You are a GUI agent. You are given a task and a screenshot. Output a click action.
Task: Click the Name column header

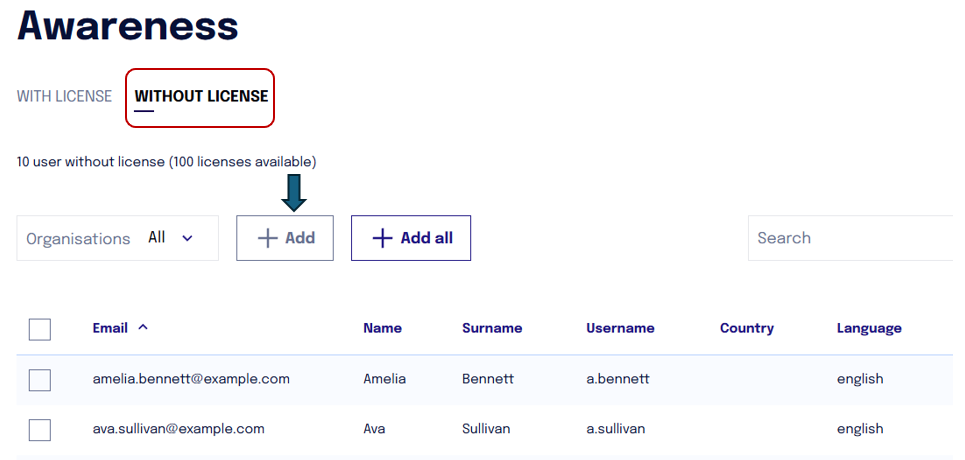382,328
